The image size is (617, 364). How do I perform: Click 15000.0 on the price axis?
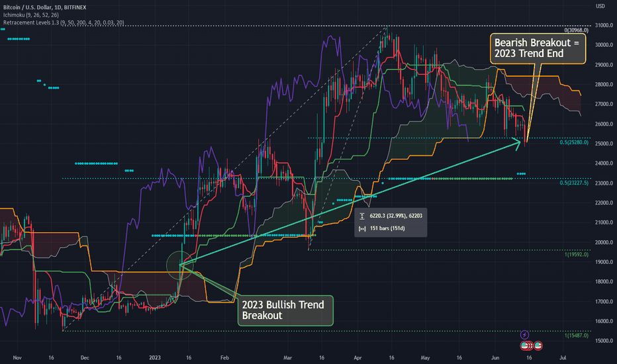pyautogui.click(x=604, y=341)
